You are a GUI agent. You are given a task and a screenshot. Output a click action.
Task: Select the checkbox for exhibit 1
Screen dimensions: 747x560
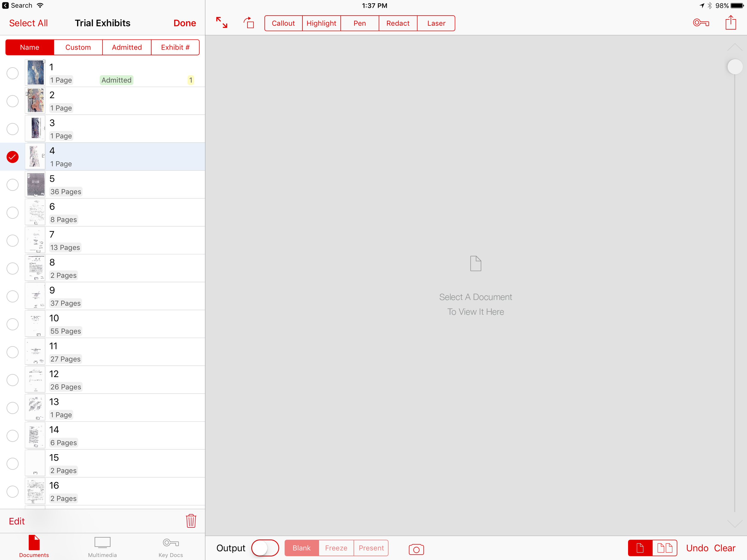13,73
